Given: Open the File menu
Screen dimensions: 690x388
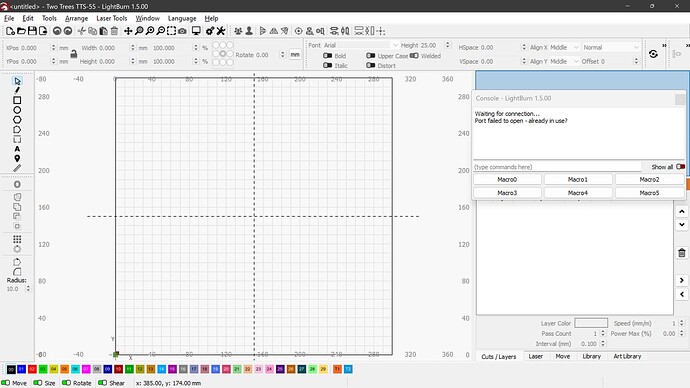Looking at the screenshot, I should click(9, 18).
